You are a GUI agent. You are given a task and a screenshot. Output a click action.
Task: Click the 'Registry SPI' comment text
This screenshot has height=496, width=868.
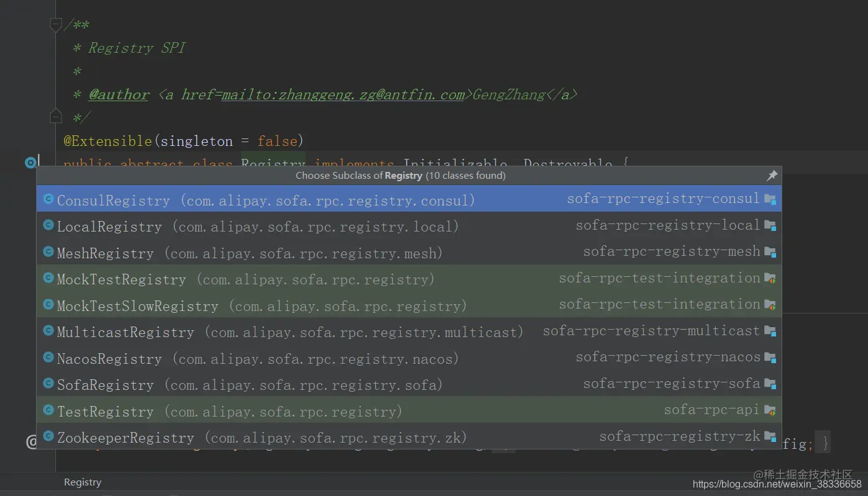point(137,48)
